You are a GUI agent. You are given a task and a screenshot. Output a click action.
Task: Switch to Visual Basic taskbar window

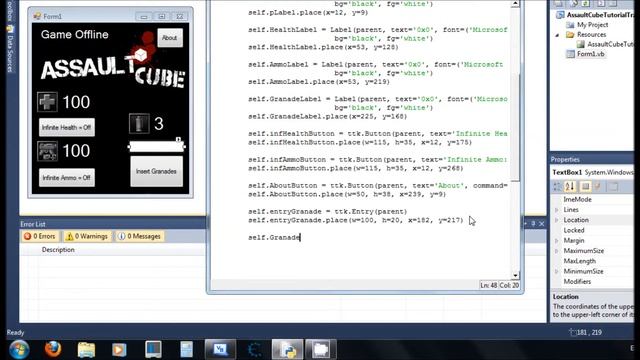point(220,349)
